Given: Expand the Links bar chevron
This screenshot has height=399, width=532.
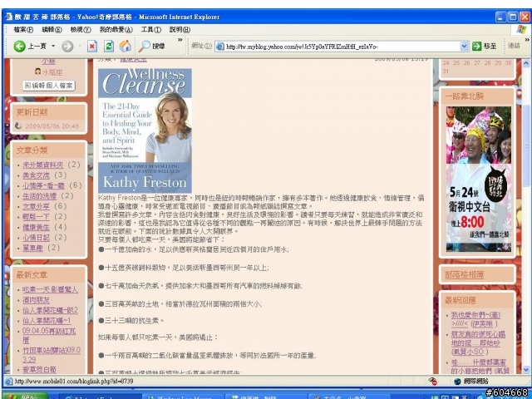Looking at the screenshot, I should tap(527, 40).
